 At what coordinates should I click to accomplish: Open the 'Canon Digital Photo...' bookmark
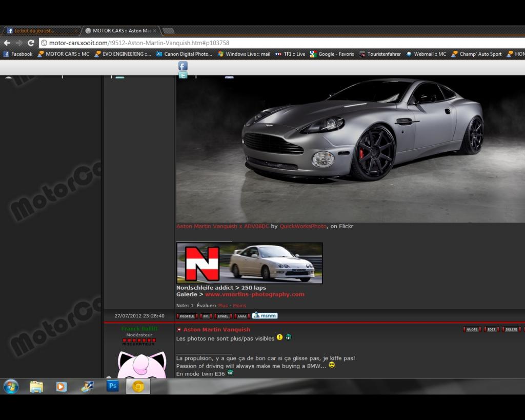pos(184,54)
